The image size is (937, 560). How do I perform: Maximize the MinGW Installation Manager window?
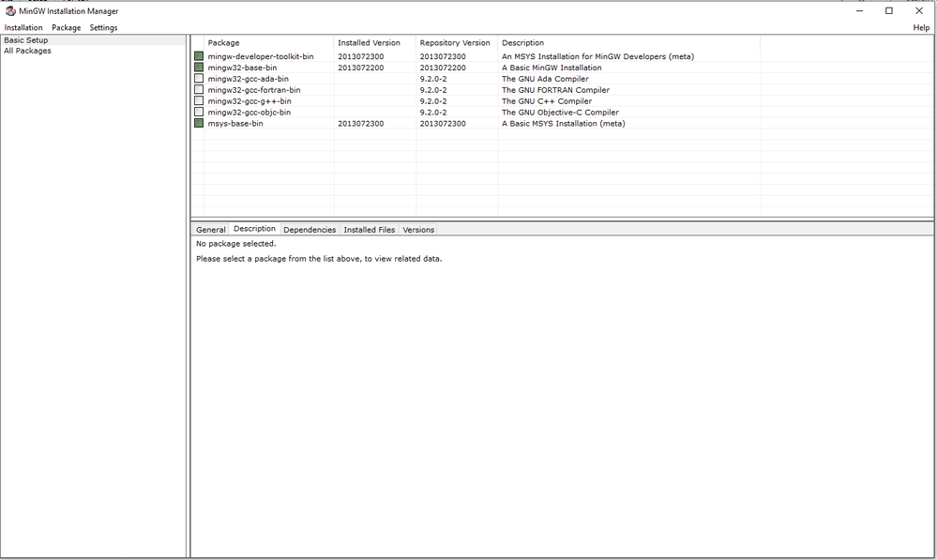point(889,10)
